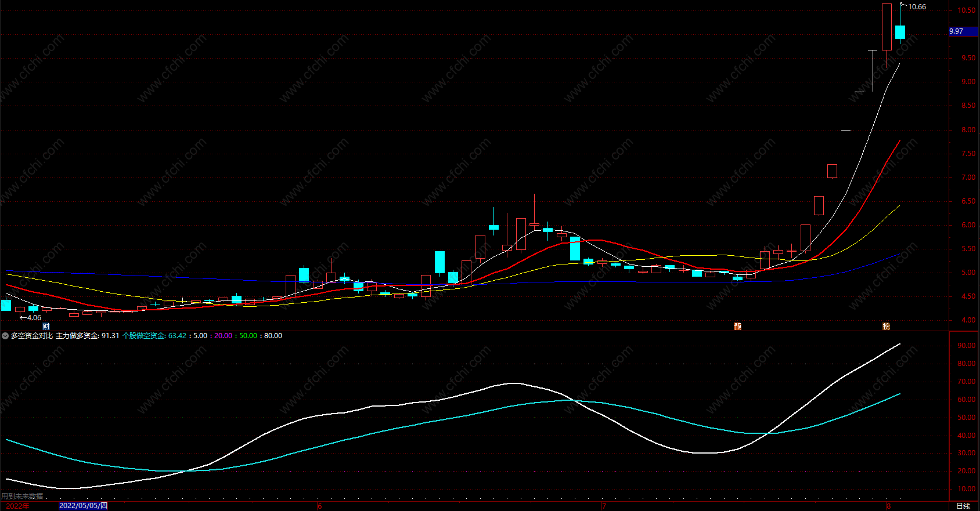Click the 50.00 indicator axis label
Viewport: 980px width, 511px height.
pyautogui.click(x=967, y=418)
